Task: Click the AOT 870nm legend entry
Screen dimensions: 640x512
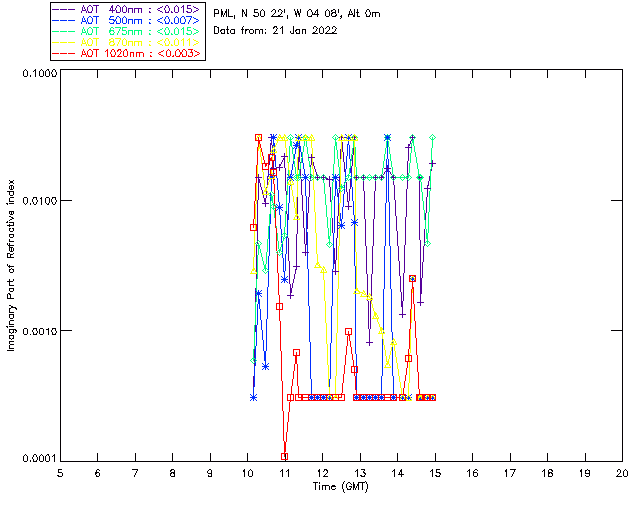Action: 127,42
